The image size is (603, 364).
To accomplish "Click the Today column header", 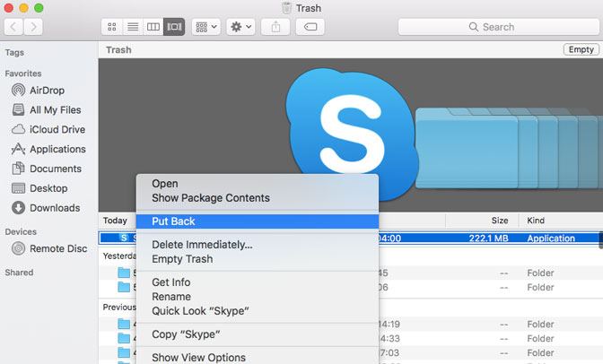I will pyautogui.click(x=115, y=221).
